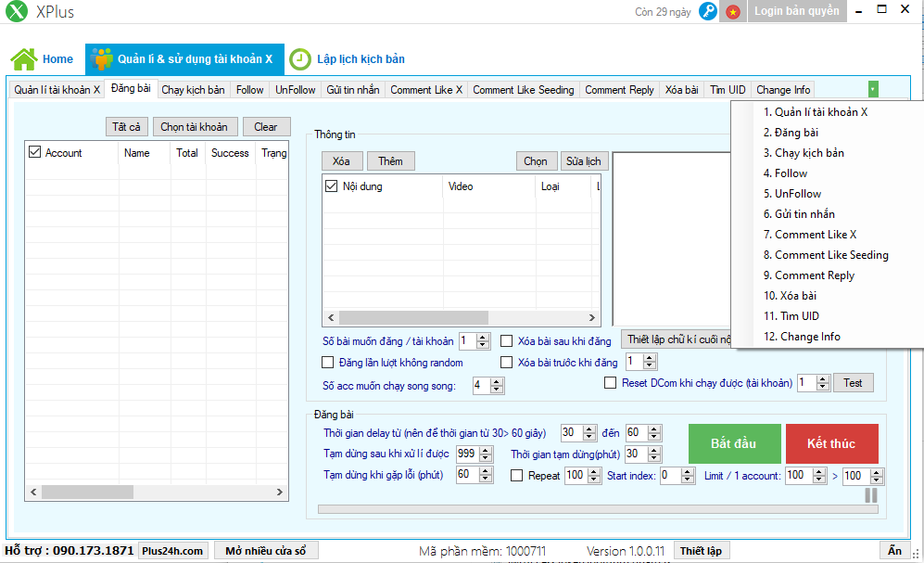
Task: Enable Reset DCom khi chạy được
Action: click(610, 383)
